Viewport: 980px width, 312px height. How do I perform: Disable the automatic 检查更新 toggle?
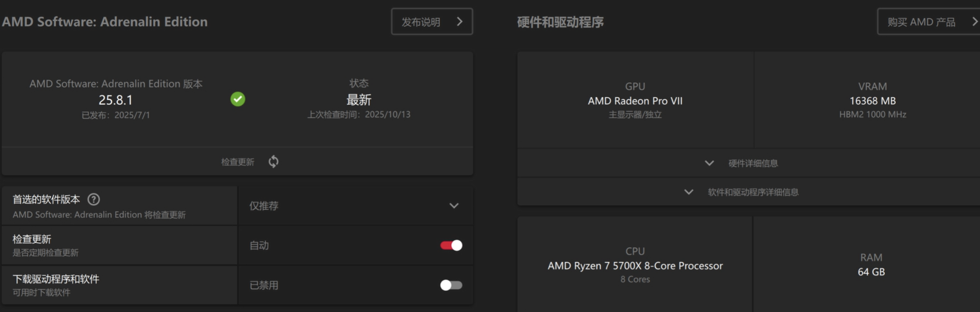click(x=451, y=246)
